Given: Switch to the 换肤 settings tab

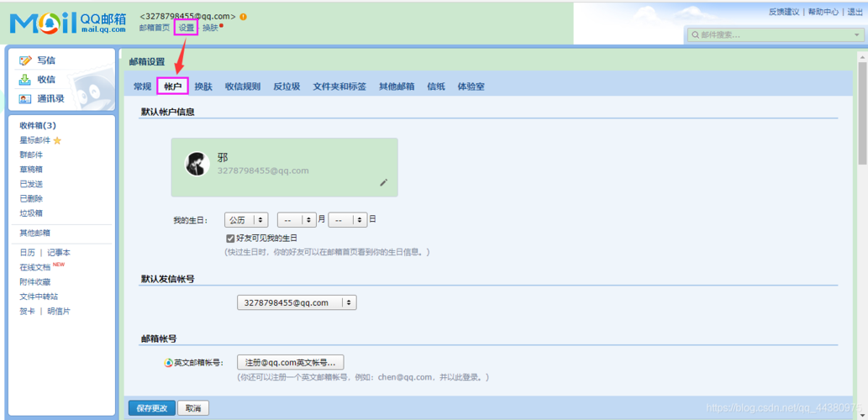Looking at the screenshot, I should 203,87.
